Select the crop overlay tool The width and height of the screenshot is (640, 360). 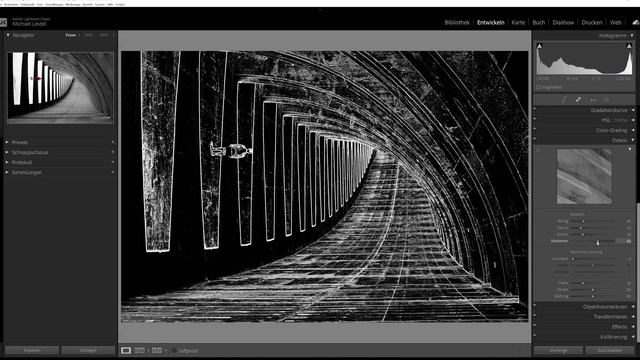coord(564,100)
